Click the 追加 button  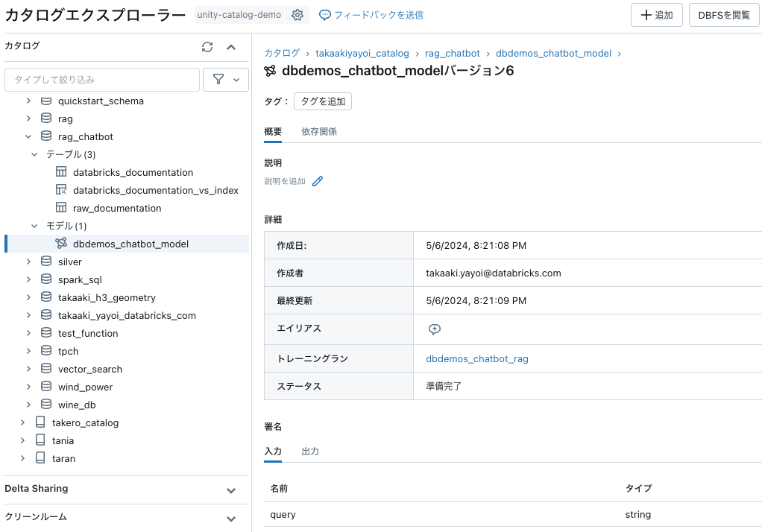tap(657, 15)
